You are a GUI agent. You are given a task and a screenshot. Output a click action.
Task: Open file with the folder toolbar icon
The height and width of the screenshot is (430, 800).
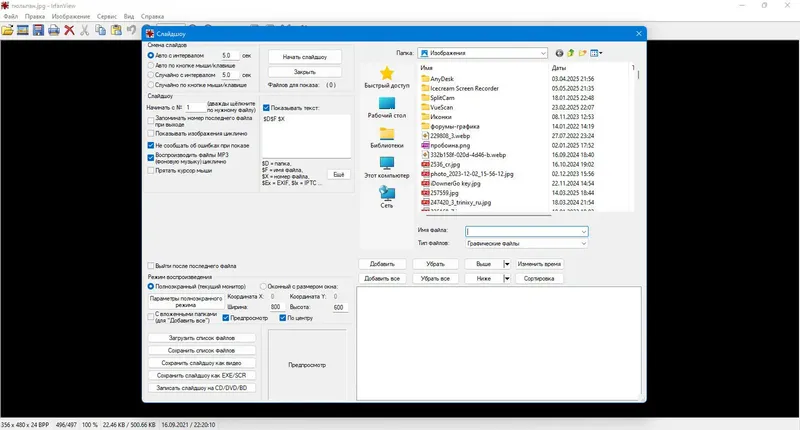pos(7,31)
